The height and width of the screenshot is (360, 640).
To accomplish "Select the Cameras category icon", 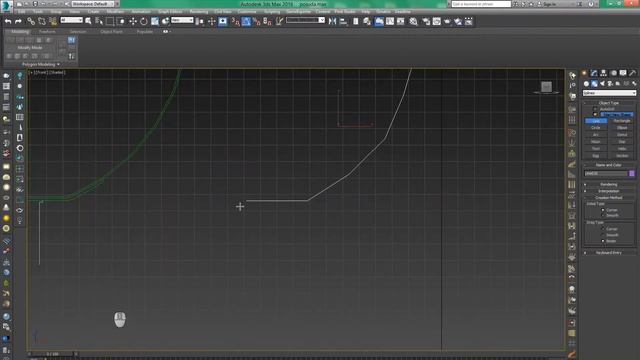I will click(610, 84).
